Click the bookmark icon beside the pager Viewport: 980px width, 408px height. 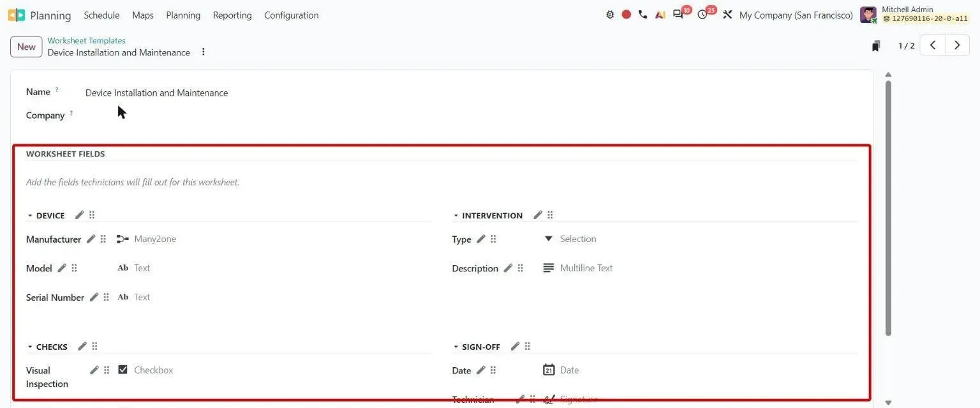click(x=877, y=46)
